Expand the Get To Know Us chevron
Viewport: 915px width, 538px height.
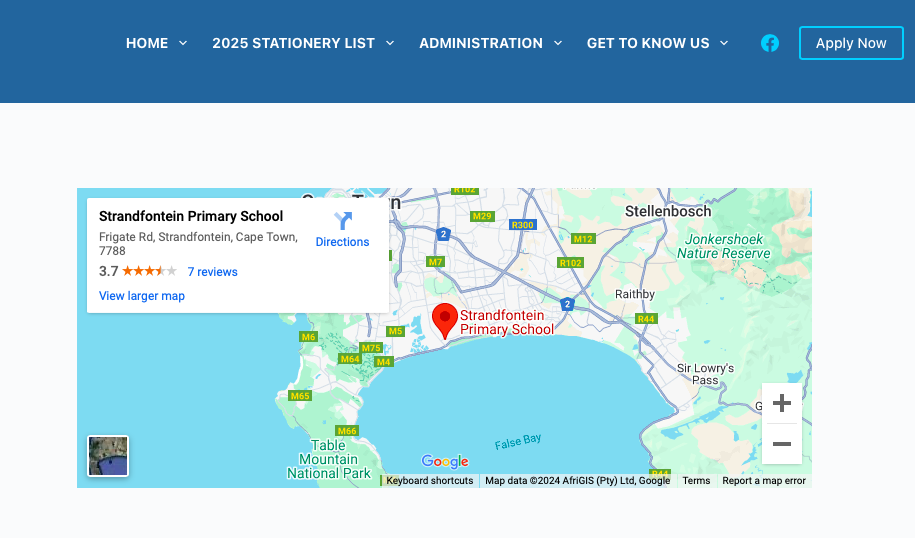[x=724, y=43]
